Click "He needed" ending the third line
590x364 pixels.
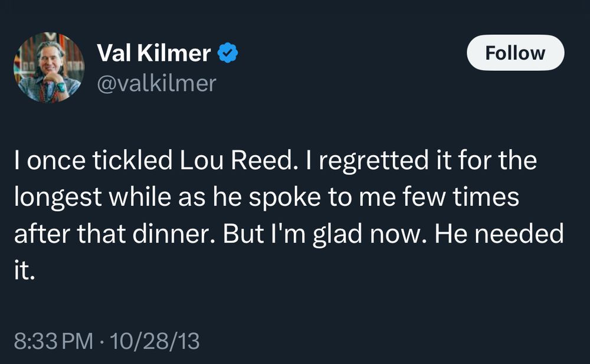[x=499, y=233]
